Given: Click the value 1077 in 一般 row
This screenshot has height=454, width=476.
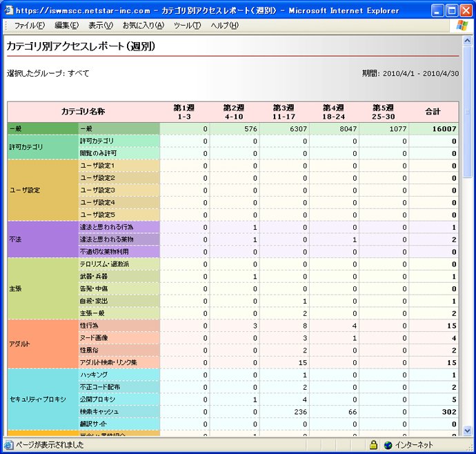Looking at the screenshot, I should click(398, 129).
